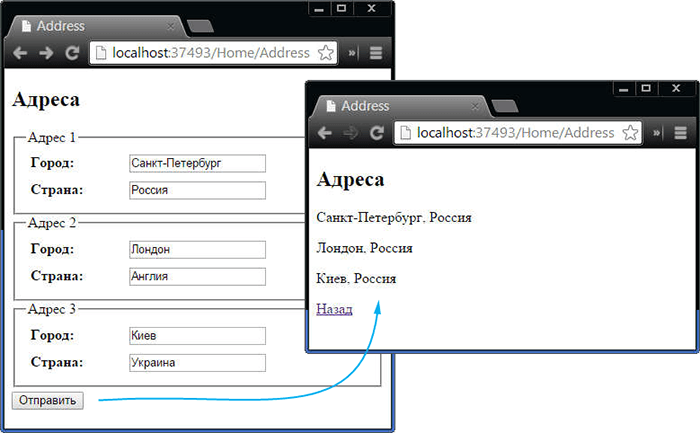Open the hamburger menu in the right browser window
The width and height of the screenshot is (700, 433).
click(x=680, y=133)
